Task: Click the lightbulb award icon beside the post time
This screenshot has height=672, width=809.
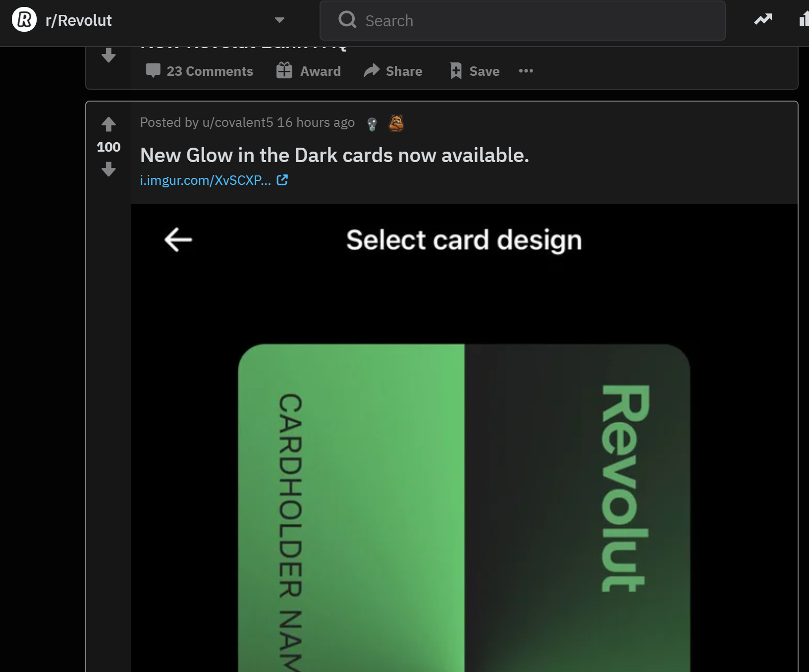Action: pos(372,124)
